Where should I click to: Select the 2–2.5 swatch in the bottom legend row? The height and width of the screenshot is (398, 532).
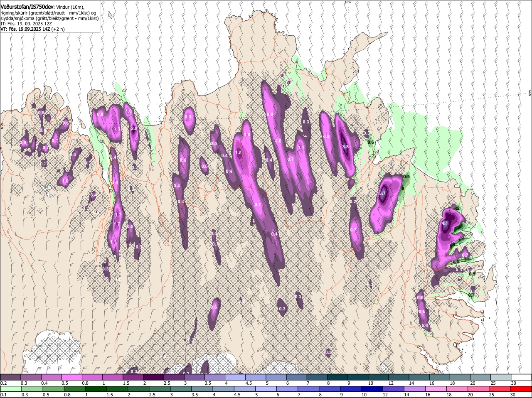138,389
